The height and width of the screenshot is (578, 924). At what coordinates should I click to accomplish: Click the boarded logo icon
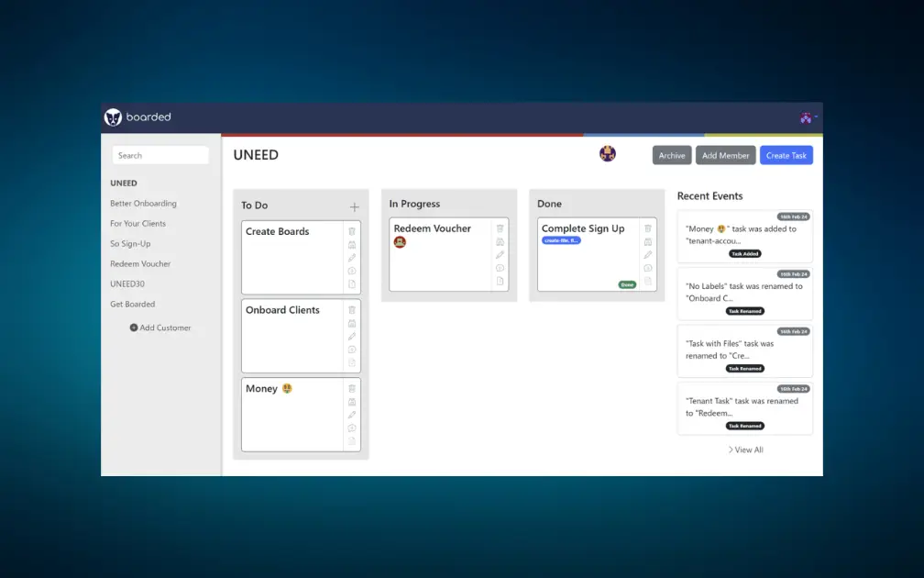(x=114, y=117)
